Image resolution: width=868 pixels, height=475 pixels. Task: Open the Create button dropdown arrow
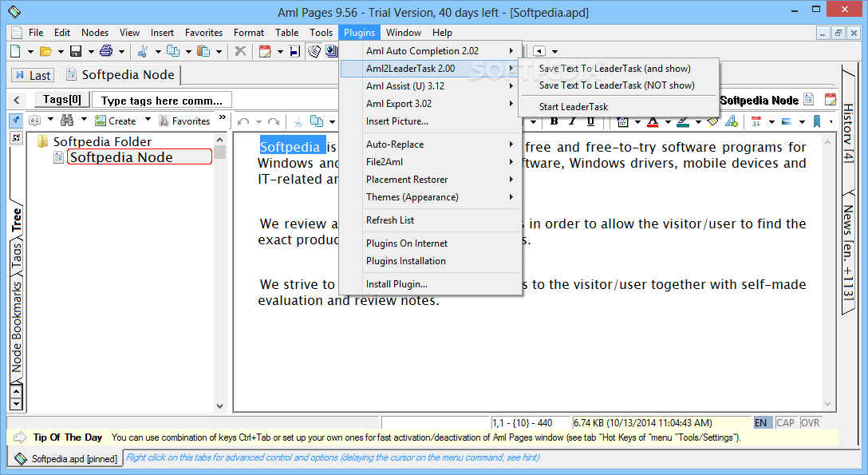[x=148, y=120]
